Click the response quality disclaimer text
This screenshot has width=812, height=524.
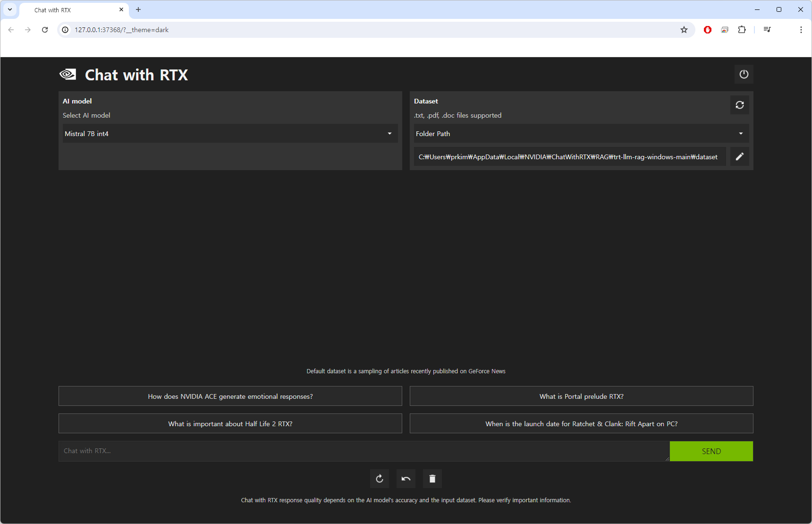(x=406, y=500)
